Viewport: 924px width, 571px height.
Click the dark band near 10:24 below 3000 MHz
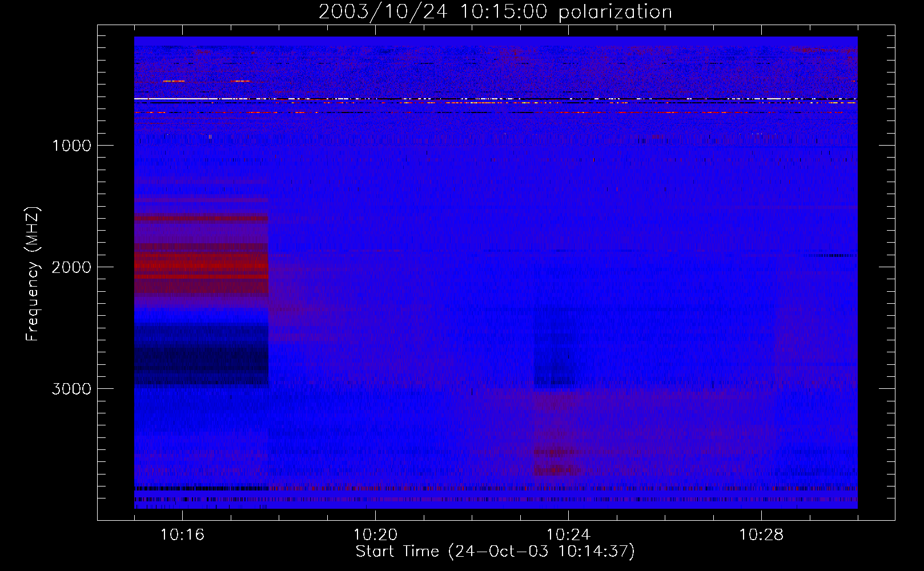point(555,349)
